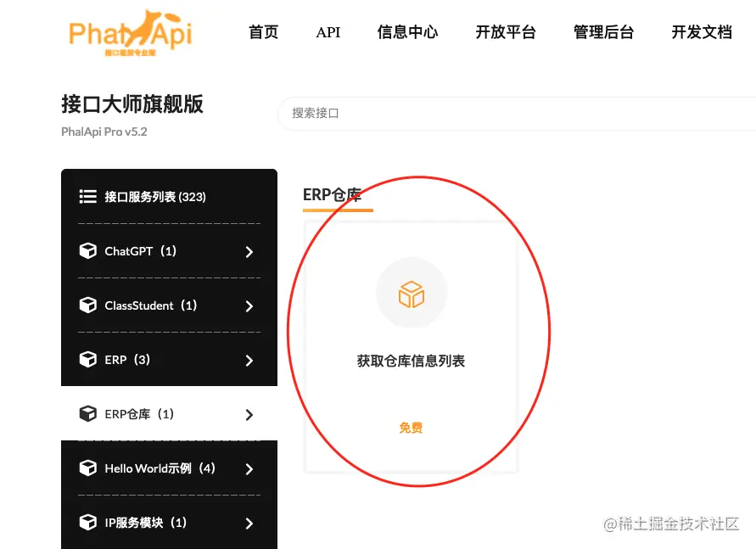Open the 信息中心 menu item

pos(407,32)
